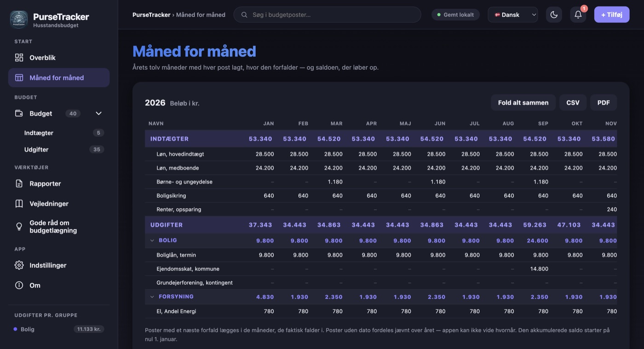Collapse the BOLIG group chevron
This screenshot has width=644, height=349.
[x=152, y=240]
